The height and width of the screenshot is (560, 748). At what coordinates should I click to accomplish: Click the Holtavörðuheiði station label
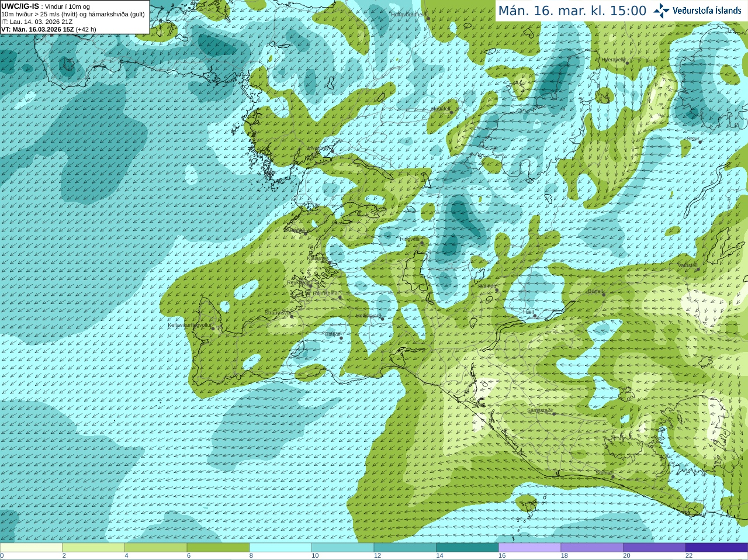(409, 14)
